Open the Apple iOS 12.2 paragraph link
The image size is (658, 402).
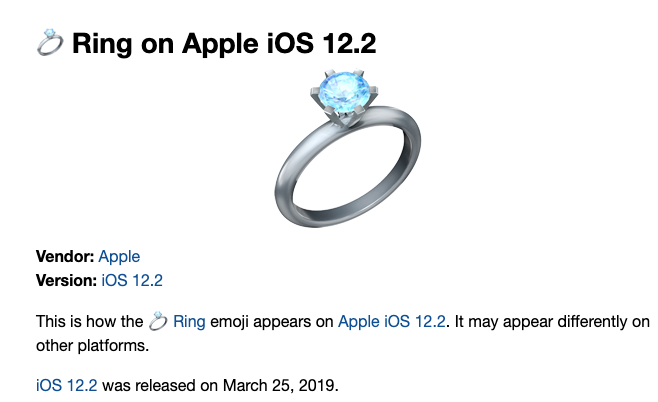coord(393,322)
